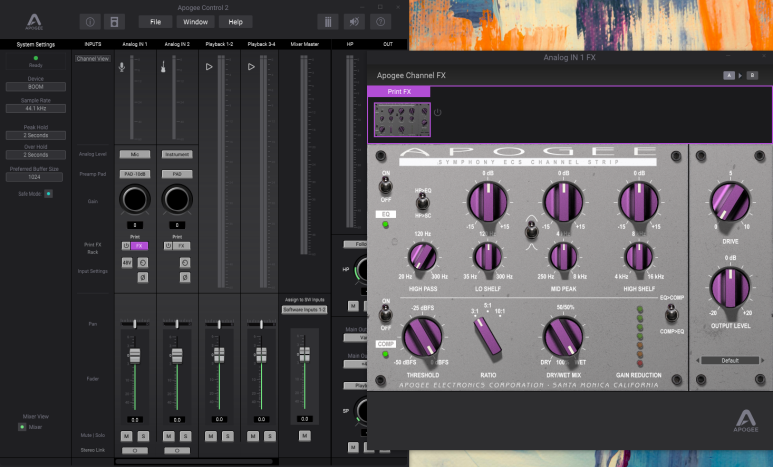The width and height of the screenshot is (773, 467).
Task: Click the power icon next to FX thumbnail
Action: coord(437,112)
